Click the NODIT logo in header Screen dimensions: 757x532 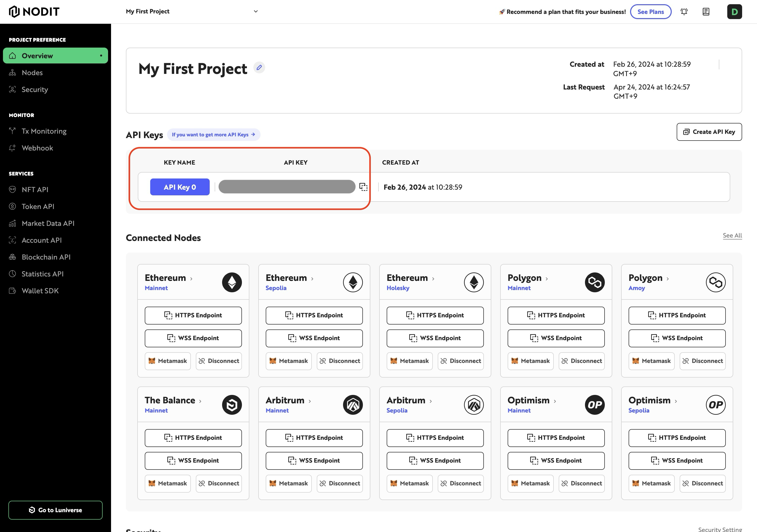pos(34,12)
